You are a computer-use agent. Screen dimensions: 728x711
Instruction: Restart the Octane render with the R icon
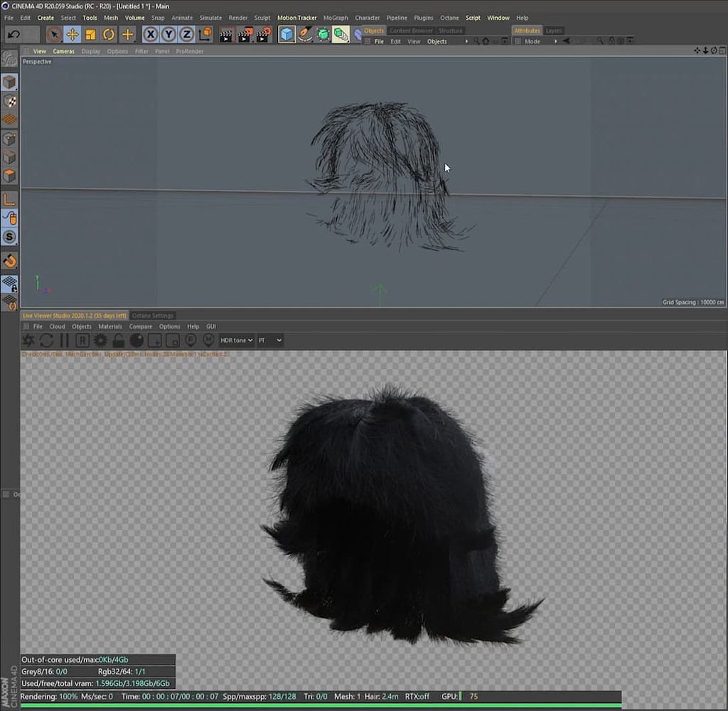[82, 340]
